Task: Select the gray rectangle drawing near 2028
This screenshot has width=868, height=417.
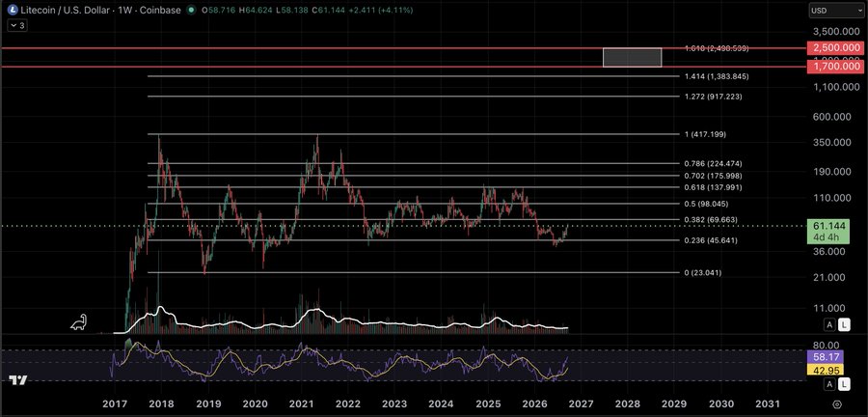Action: point(632,58)
